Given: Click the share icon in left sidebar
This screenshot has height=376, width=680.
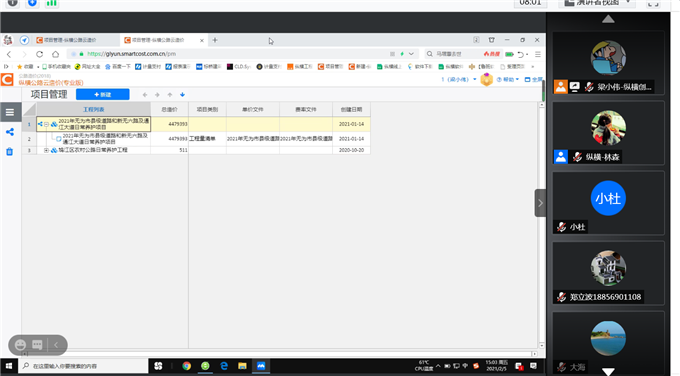Looking at the screenshot, I should coord(10,132).
